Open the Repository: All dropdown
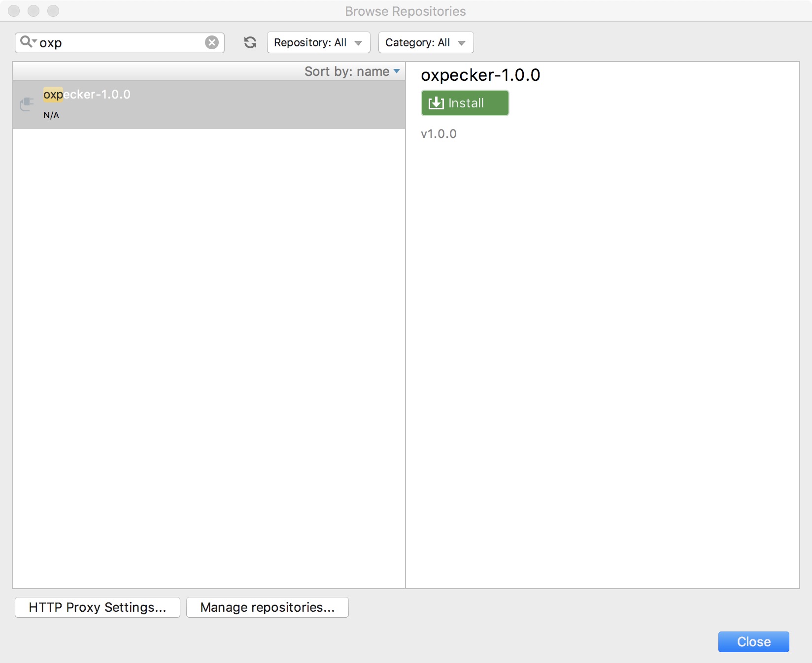 319,42
